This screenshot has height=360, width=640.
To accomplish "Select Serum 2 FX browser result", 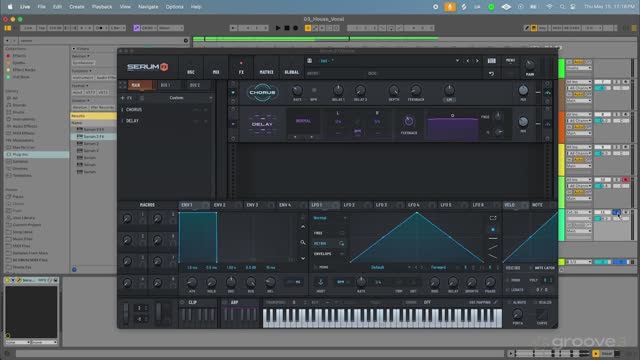I will click(93, 136).
